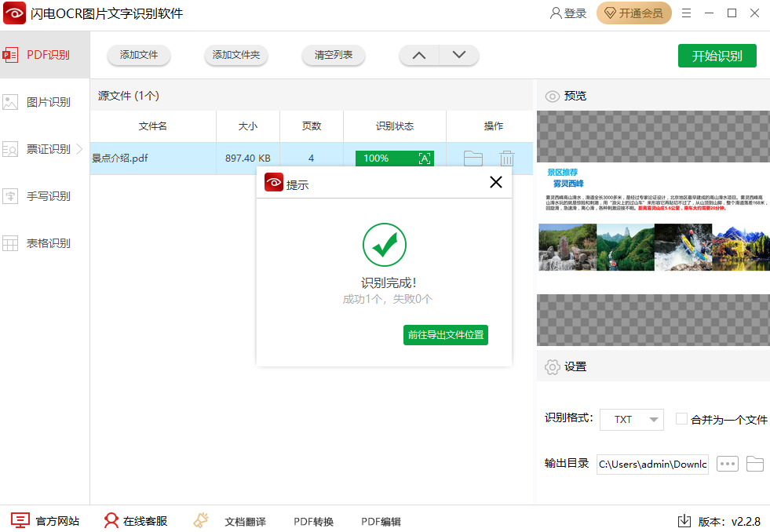Click the 100% recognition progress bar
Viewport: 770px width, 532px height.
pyautogui.click(x=385, y=159)
